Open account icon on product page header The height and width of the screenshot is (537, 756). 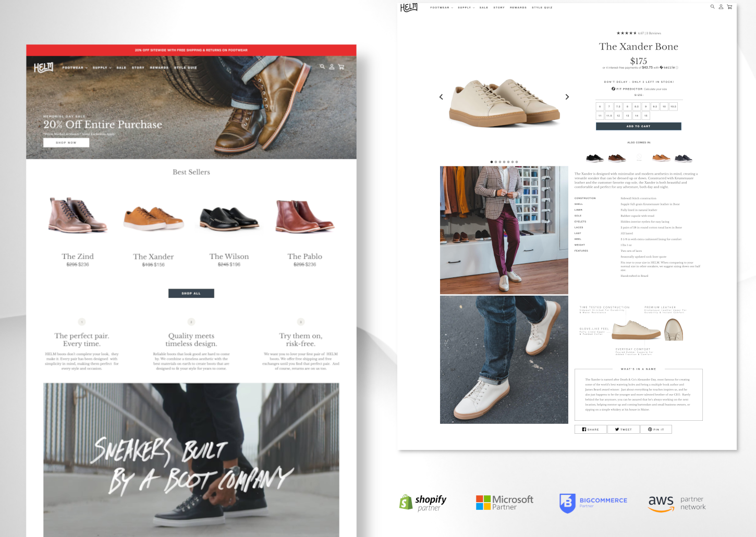click(x=721, y=7)
